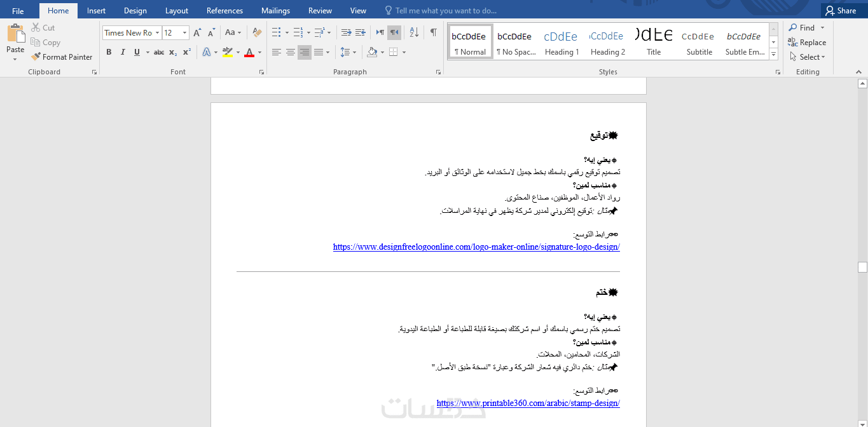Image resolution: width=868 pixels, height=427 pixels.
Task: Toggle right-to-left text direction
Action: (394, 32)
